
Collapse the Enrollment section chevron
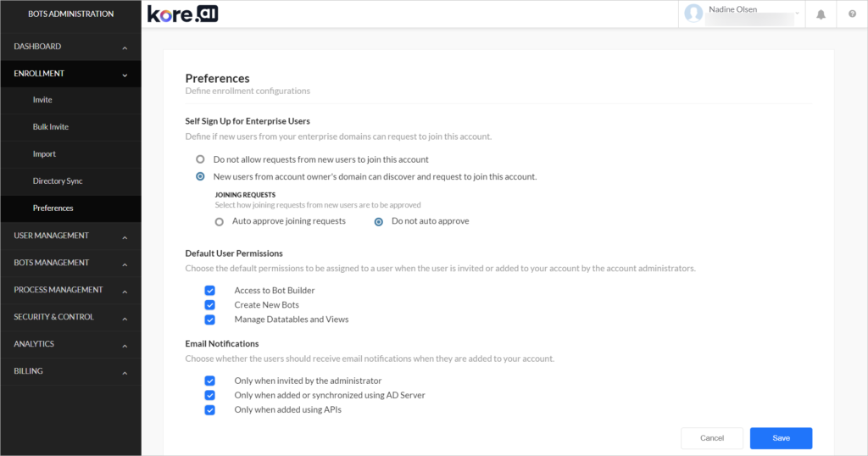125,75
